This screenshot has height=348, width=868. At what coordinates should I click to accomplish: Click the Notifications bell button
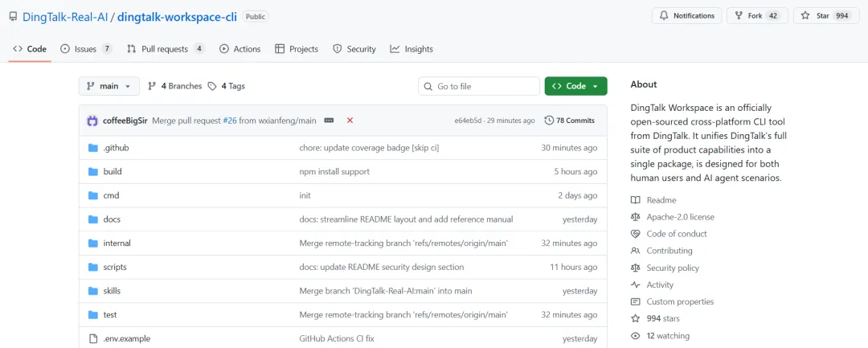(x=687, y=16)
